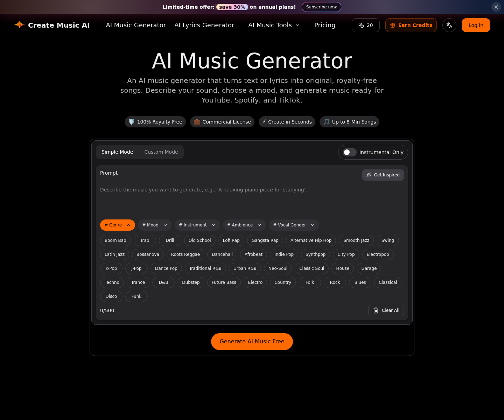Select the Dancehall genre tag
Viewport: 504px width, 420px height.
point(222,254)
